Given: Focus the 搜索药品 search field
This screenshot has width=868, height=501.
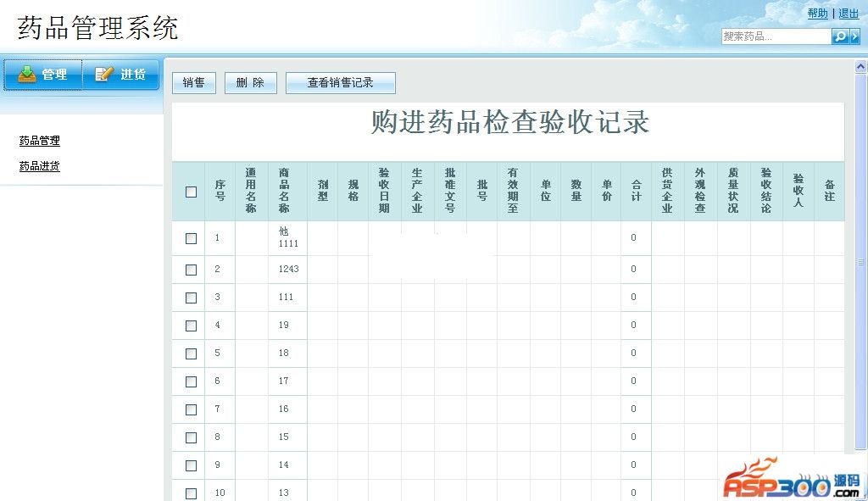Looking at the screenshot, I should (776, 36).
